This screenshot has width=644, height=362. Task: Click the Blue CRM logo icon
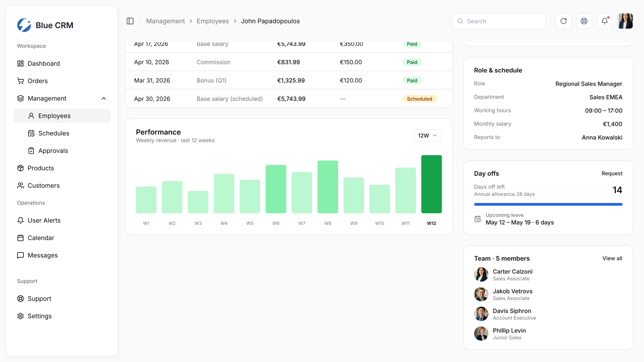24,25
